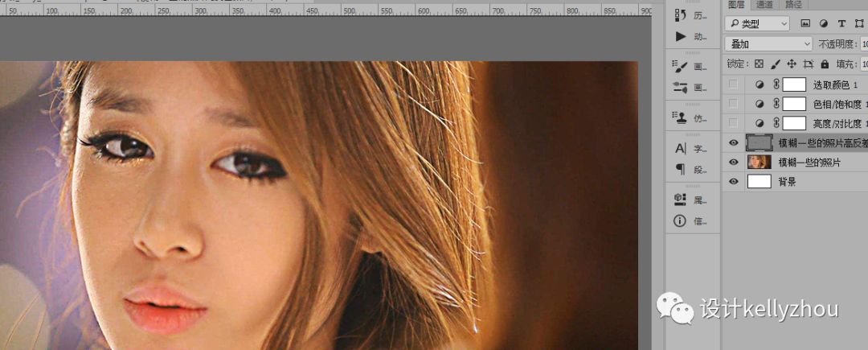Open the 叠加 blend mode dropdown
The width and height of the screenshot is (868, 350).
768,43
